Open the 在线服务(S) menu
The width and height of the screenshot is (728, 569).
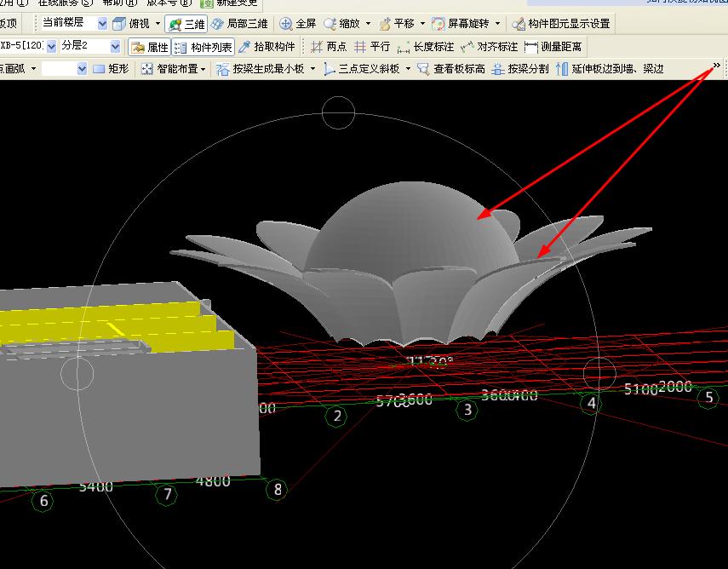(64, 3)
